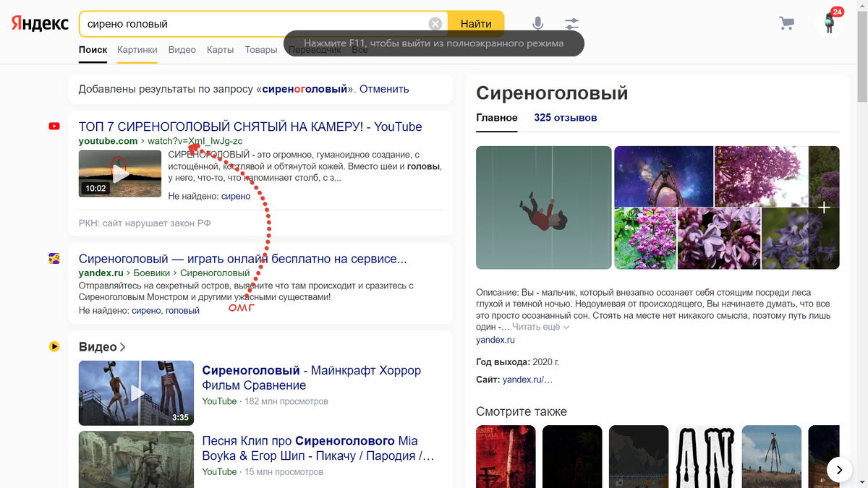868x488 pixels.
Task: Open the black dripping letters Смотрите также thumbnail
Action: click(705, 456)
